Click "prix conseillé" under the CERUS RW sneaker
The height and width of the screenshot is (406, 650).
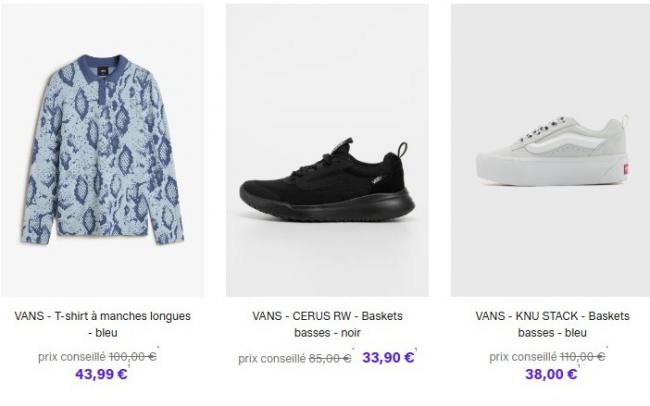(272, 359)
